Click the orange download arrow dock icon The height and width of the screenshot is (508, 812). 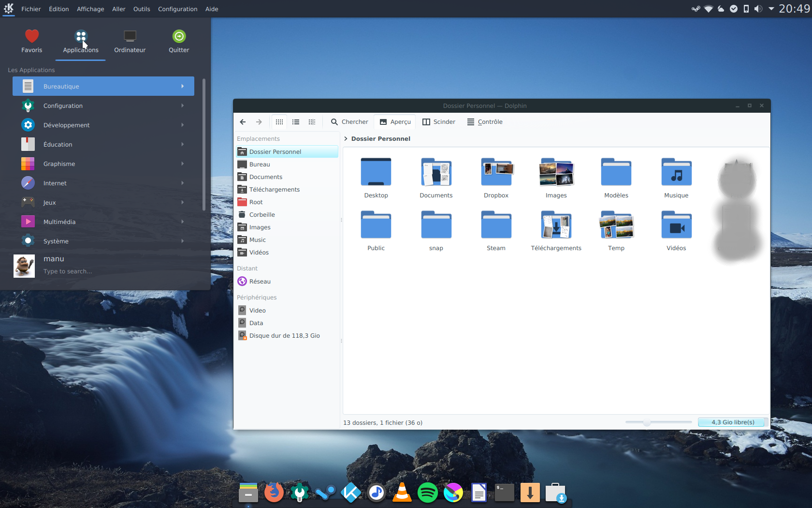point(530,493)
